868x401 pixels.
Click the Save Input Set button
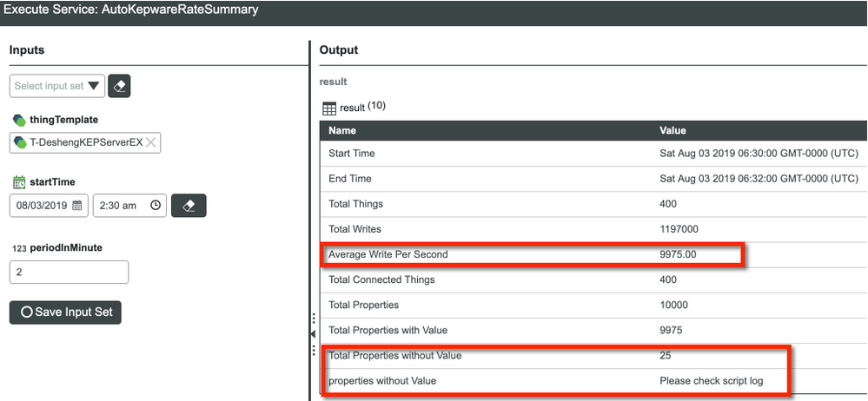coord(65,312)
